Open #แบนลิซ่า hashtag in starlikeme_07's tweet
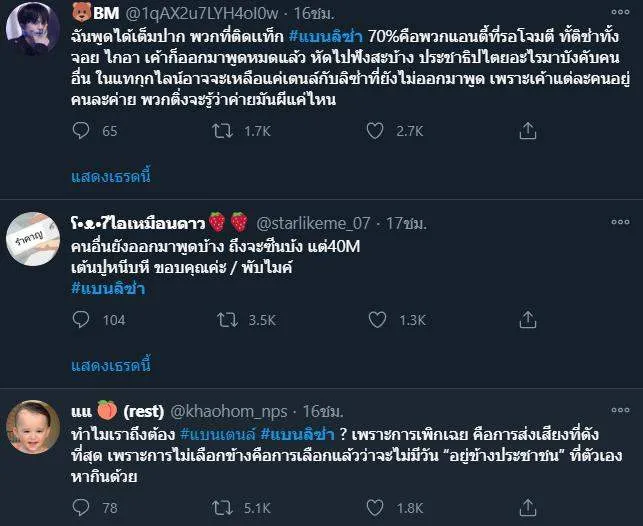Image resolution: width=643 pixels, height=526 pixels. [x=108, y=288]
